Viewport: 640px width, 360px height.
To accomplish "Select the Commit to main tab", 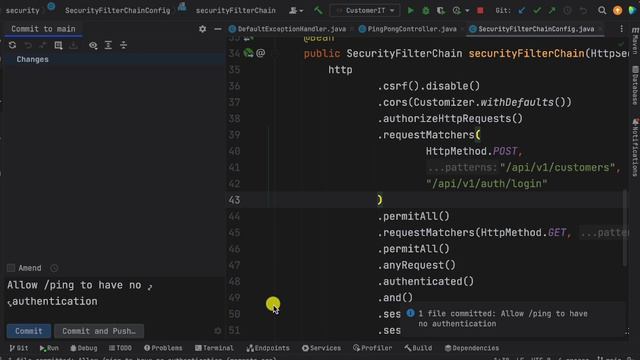I will click(x=43, y=29).
